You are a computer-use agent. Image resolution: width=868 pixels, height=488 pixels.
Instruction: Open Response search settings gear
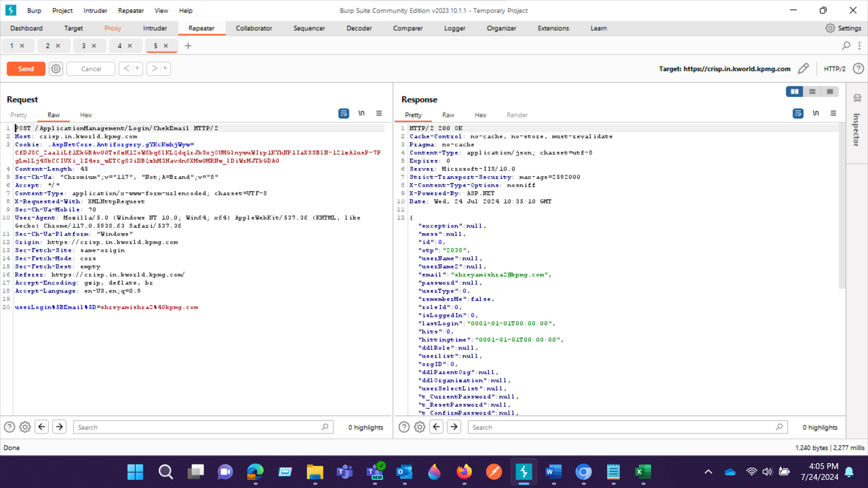(420, 427)
